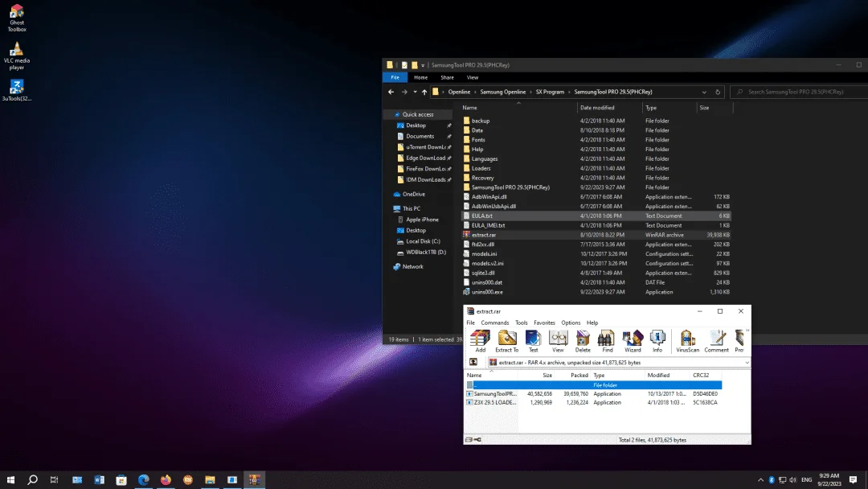
Task: Open Word from the taskbar
Action: [99, 479]
